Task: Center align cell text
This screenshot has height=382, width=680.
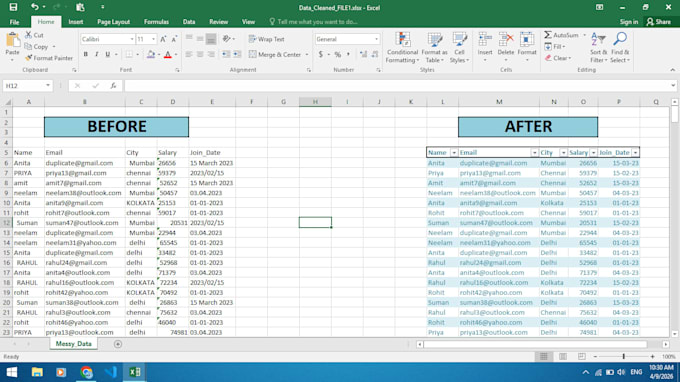Action: pyautogui.click(x=200, y=55)
